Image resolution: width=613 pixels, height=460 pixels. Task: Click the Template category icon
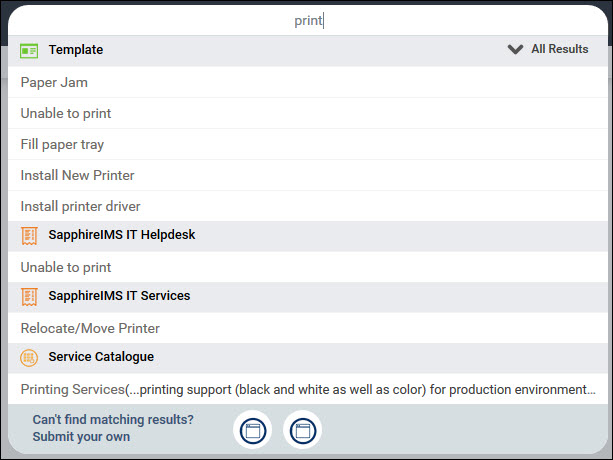[x=29, y=50]
